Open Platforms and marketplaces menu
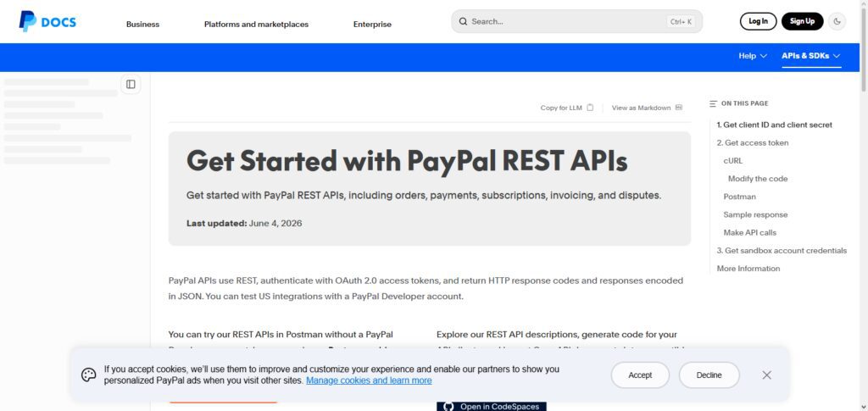 click(x=256, y=25)
